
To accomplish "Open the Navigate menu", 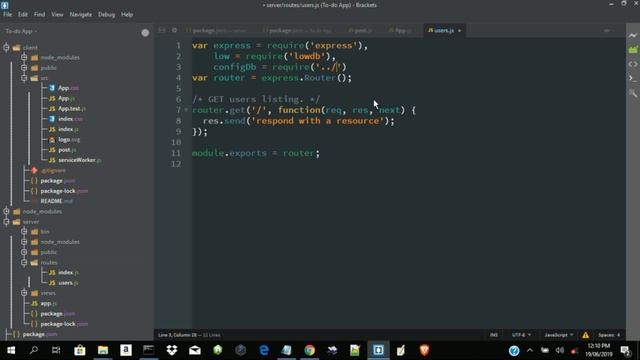I will point(80,14).
